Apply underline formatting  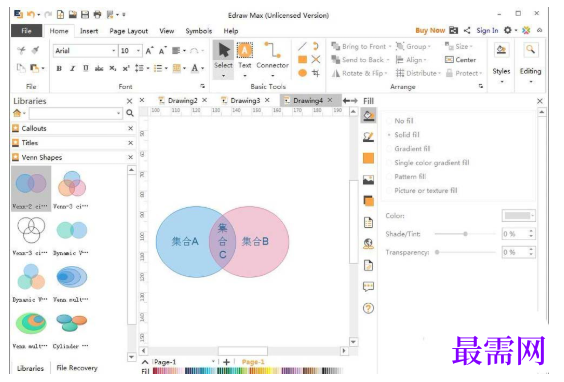(x=86, y=68)
